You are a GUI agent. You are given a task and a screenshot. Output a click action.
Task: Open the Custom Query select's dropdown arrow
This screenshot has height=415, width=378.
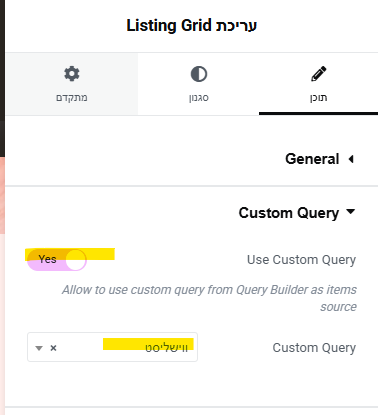(x=39, y=348)
